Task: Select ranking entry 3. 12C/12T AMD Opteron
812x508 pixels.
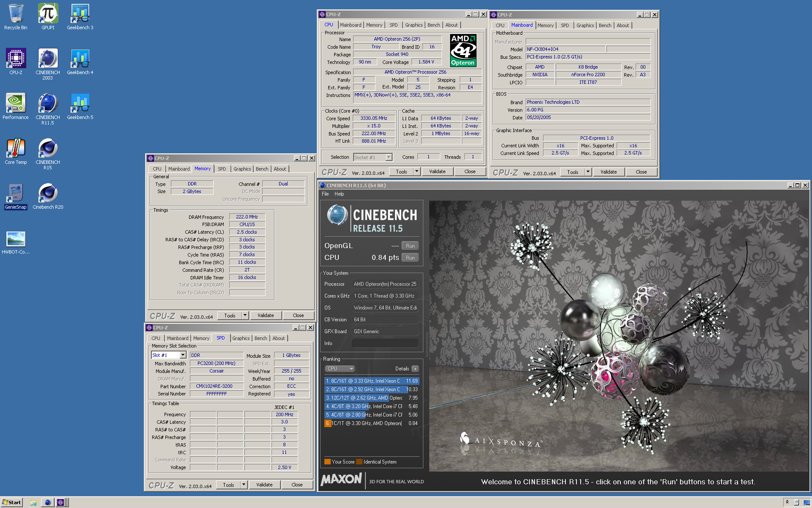Action: [x=372, y=398]
